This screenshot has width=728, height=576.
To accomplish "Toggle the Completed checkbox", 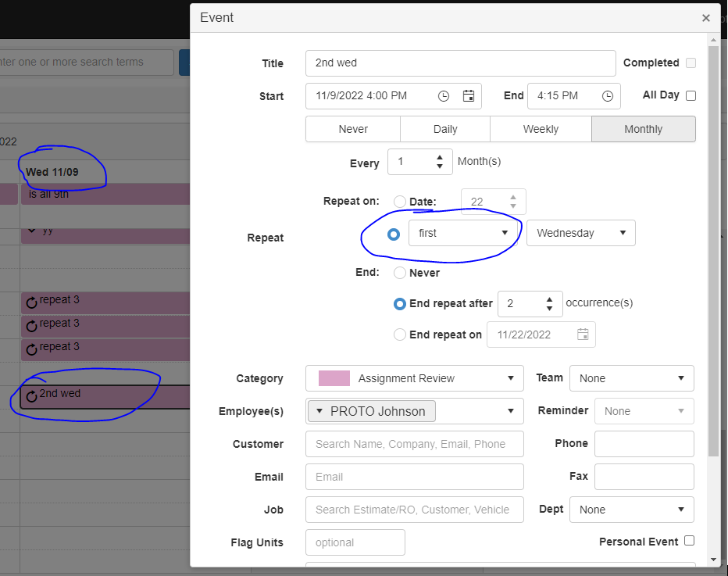I will [x=691, y=63].
